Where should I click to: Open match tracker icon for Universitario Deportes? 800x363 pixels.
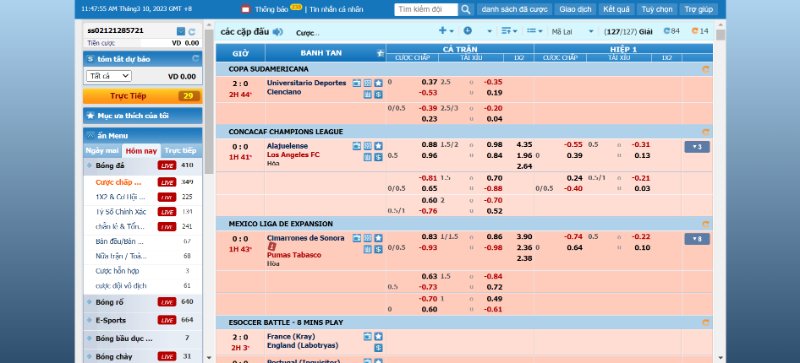pos(367,83)
